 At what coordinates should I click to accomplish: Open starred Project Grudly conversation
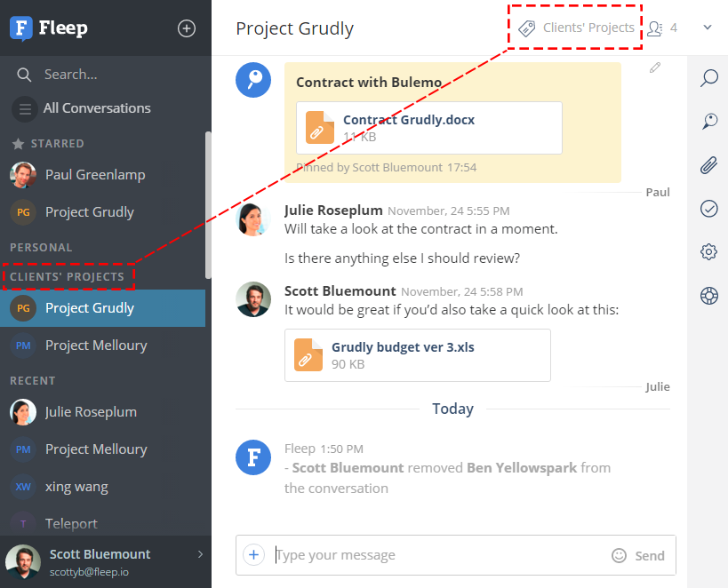tap(102, 212)
